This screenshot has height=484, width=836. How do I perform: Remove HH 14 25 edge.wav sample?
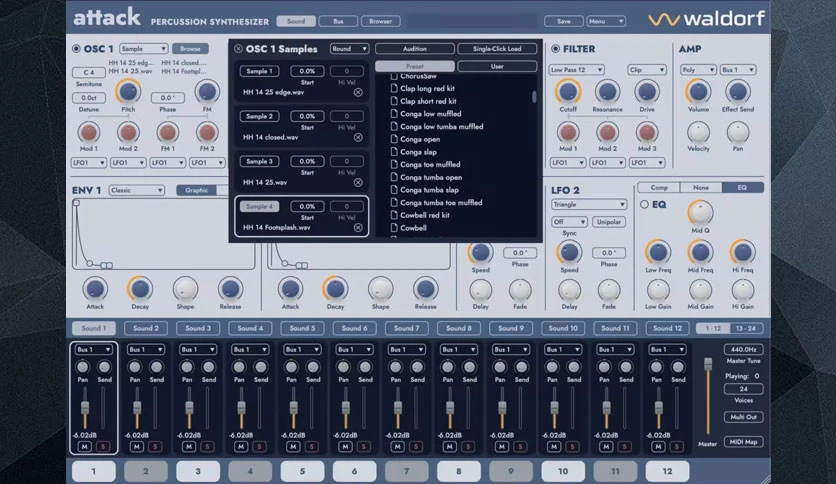pyautogui.click(x=358, y=92)
